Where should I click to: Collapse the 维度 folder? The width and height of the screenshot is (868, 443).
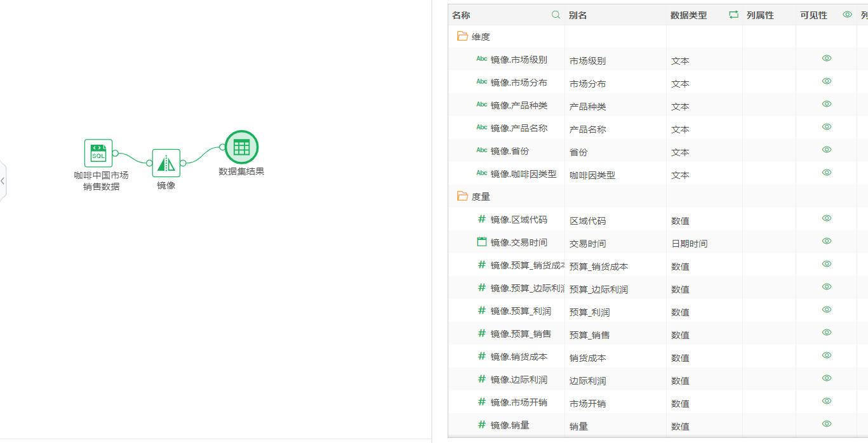(x=462, y=37)
